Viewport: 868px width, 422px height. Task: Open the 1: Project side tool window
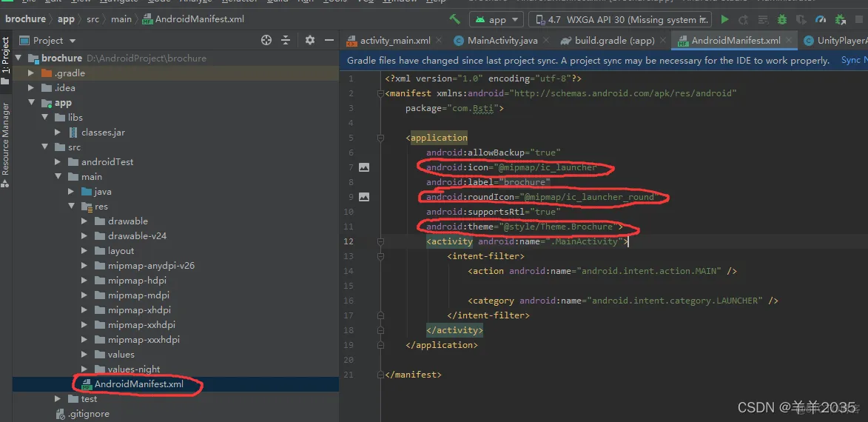5,61
